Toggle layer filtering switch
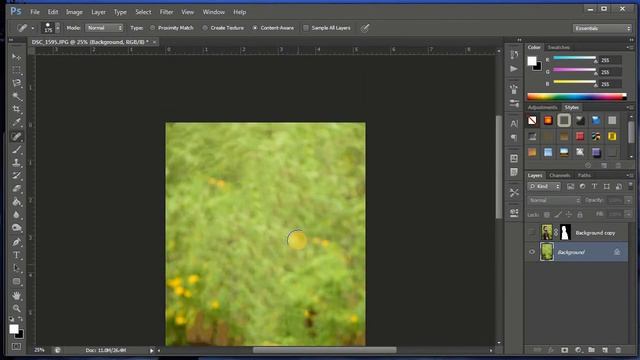This screenshot has height=360, width=640. [x=630, y=185]
